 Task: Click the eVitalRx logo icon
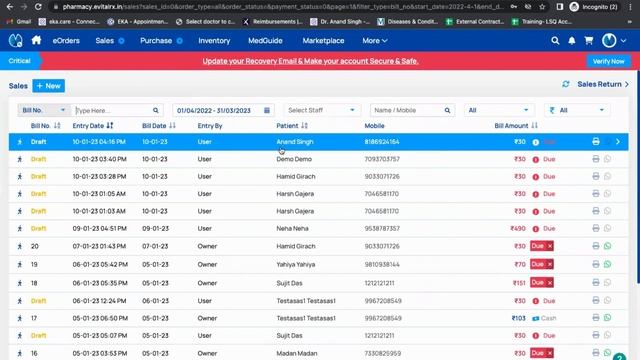pyautogui.click(x=16, y=40)
